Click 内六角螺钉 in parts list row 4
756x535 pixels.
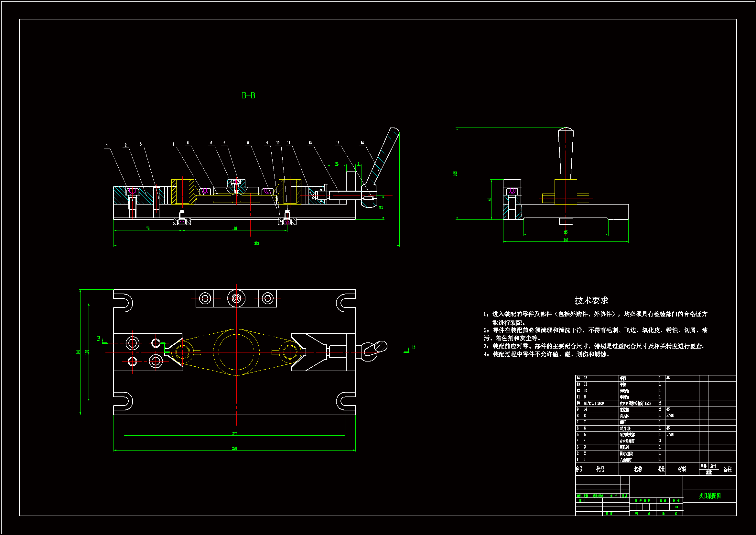coord(627,441)
